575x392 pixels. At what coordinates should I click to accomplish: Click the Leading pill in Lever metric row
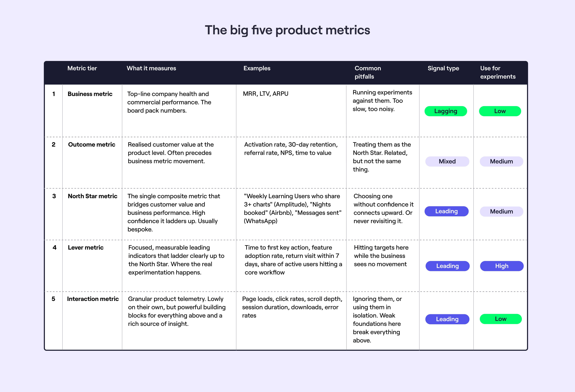(x=447, y=266)
